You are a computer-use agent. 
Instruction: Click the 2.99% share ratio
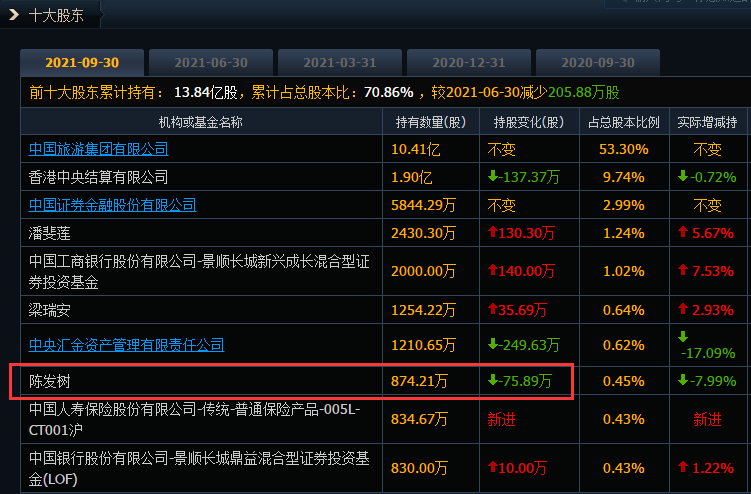click(x=624, y=205)
